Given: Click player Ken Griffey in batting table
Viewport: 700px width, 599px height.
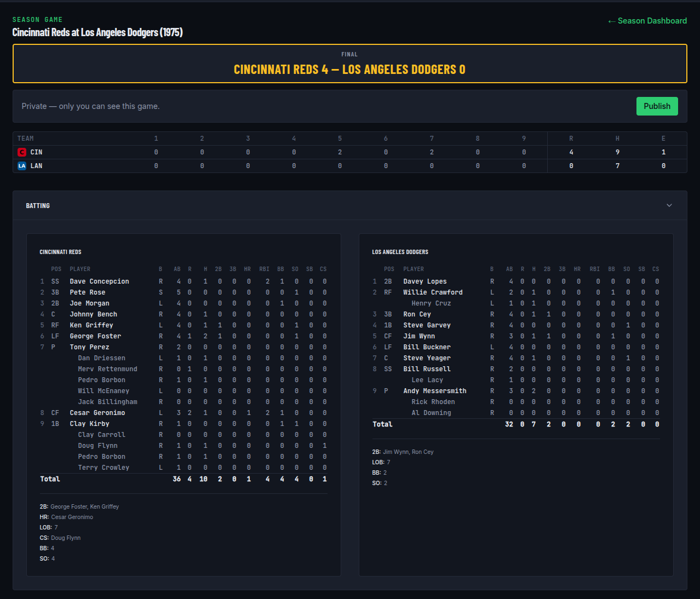Looking at the screenshot, I should tap(91, 325).
